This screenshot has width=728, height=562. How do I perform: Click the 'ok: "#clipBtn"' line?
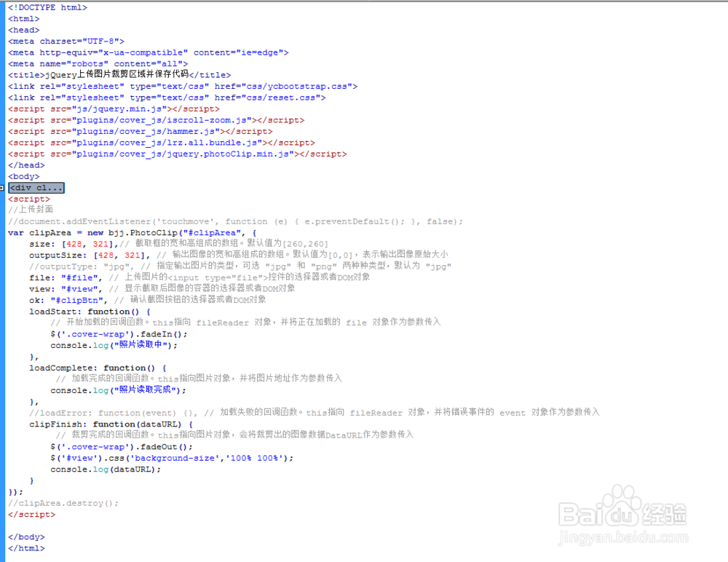point(148,300)
